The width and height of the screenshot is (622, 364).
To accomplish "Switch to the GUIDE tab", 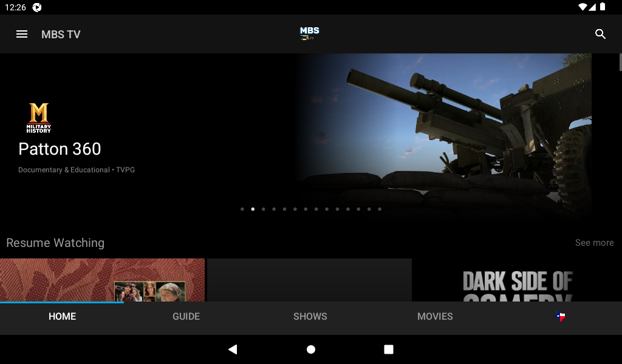I will [186, 317].
